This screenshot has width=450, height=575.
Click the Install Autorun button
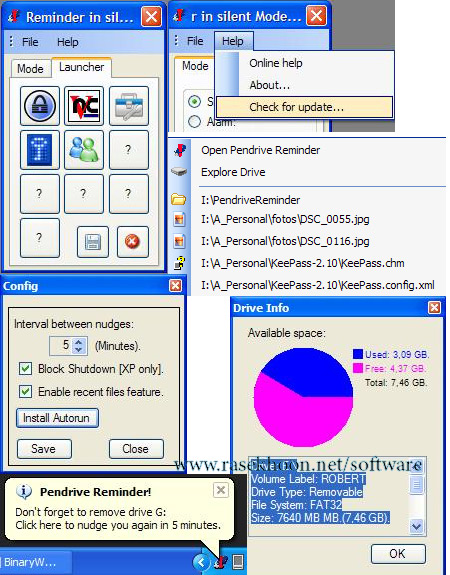[57, 418]
